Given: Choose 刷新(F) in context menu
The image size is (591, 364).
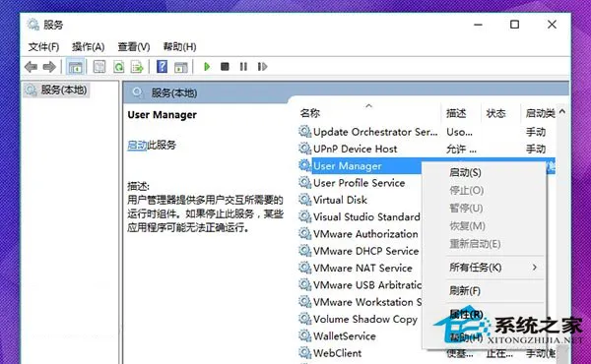Looking at the screenshot, I should [465, 291].
